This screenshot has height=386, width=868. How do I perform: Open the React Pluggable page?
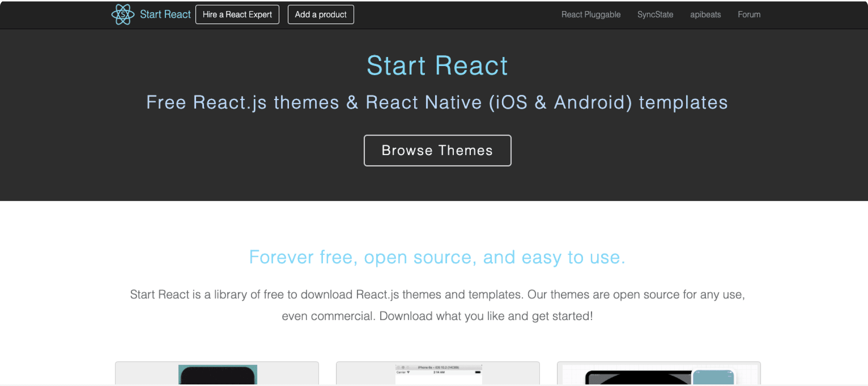coord(591,15)
